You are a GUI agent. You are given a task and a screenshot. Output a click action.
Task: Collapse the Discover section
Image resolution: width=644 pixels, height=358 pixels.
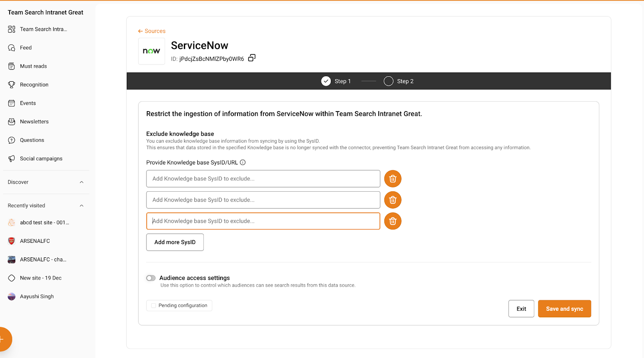[x=82, y=182]
